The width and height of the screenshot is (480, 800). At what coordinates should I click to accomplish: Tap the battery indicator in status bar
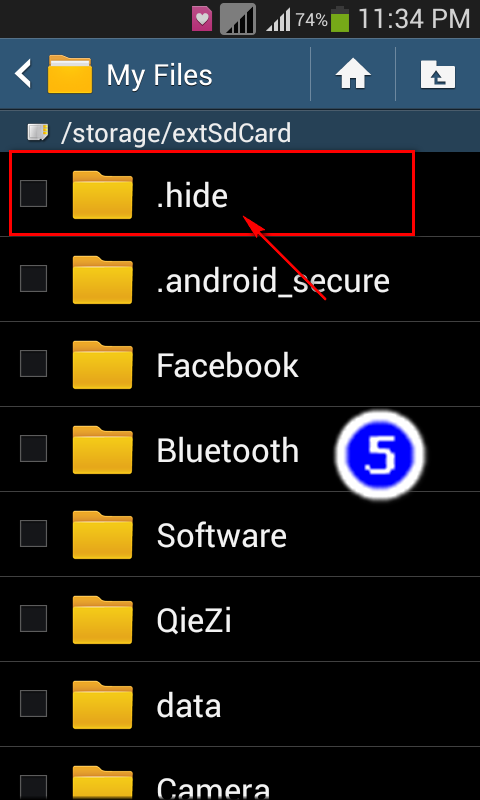click(x=340, y=20)
